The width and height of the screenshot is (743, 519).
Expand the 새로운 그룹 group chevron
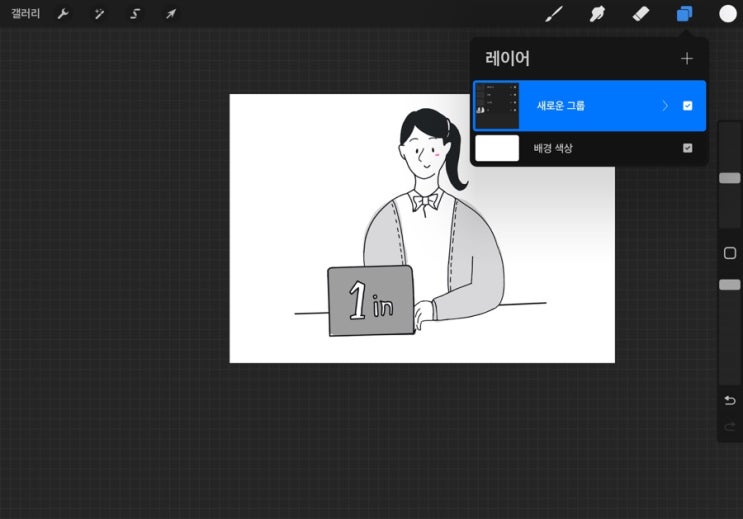665,106
